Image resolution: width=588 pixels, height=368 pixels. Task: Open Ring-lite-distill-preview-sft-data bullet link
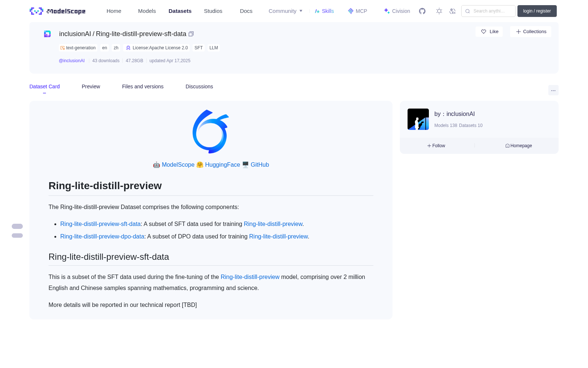point(100,224)
